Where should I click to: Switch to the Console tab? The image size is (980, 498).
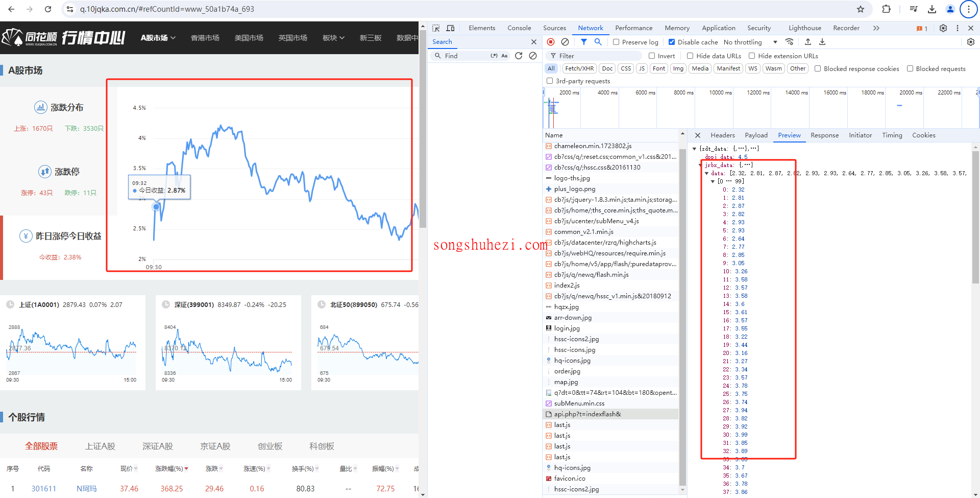[x=519, y=28]
